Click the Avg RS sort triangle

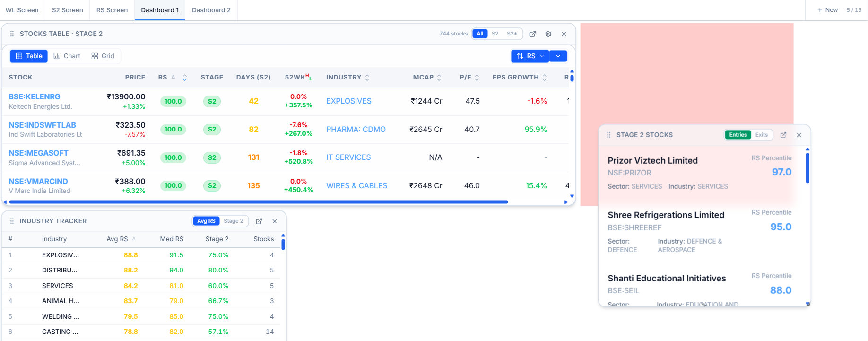point(134,239)
